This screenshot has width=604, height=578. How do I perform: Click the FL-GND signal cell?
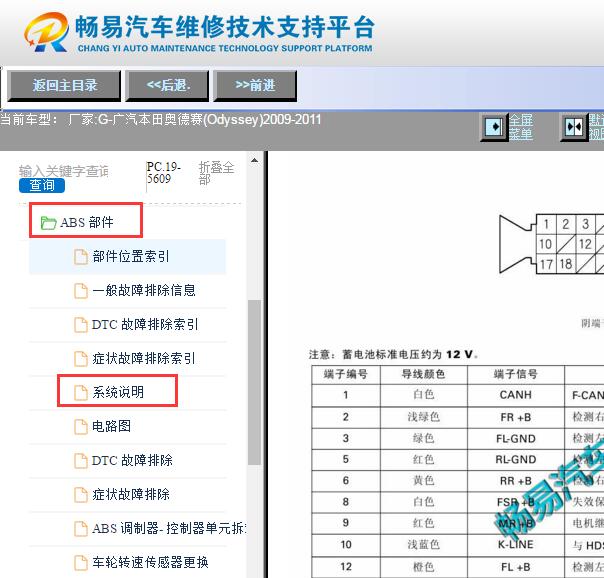coord(515,439)
